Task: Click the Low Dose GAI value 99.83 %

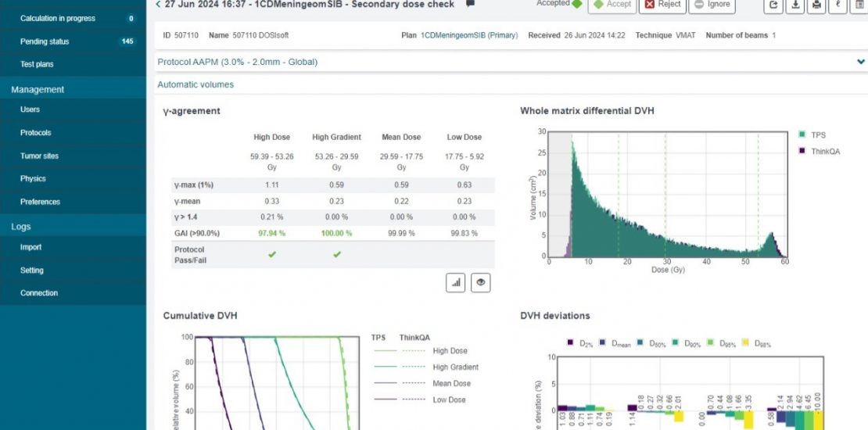Action: pyautogui.click(x=464, y=234)
